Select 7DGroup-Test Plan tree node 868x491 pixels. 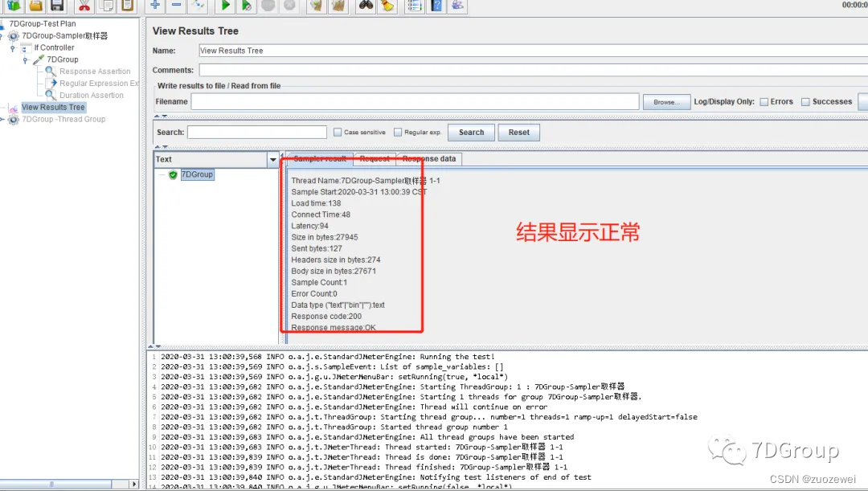(x=43, y=24)
